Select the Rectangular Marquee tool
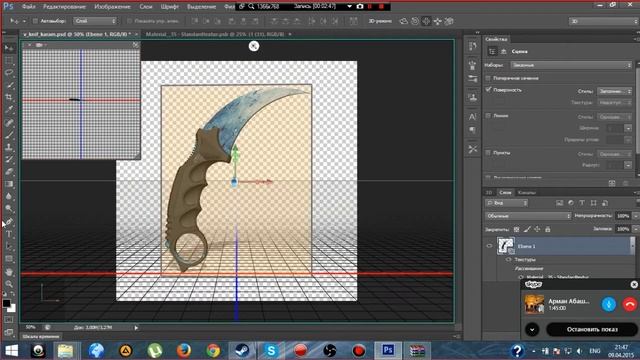This screenshot has height=360, width=640. 9,61
